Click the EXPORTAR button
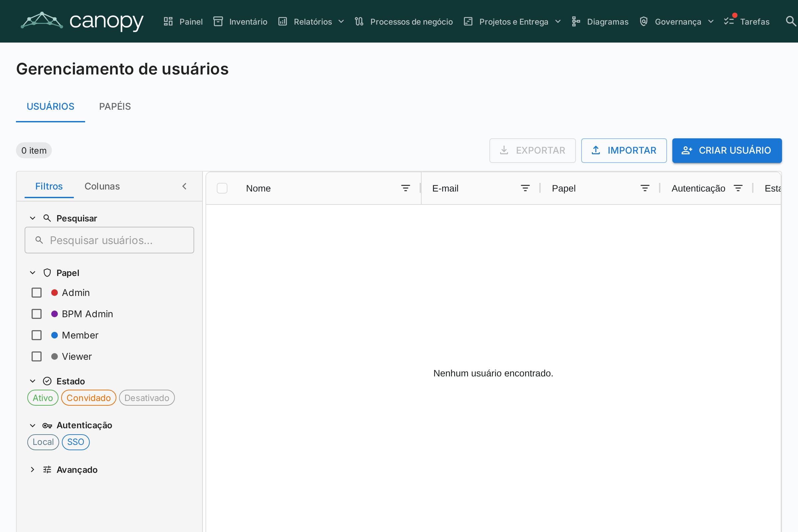The width and height of the screenshot is (798, 532). (x=532, y=150)
